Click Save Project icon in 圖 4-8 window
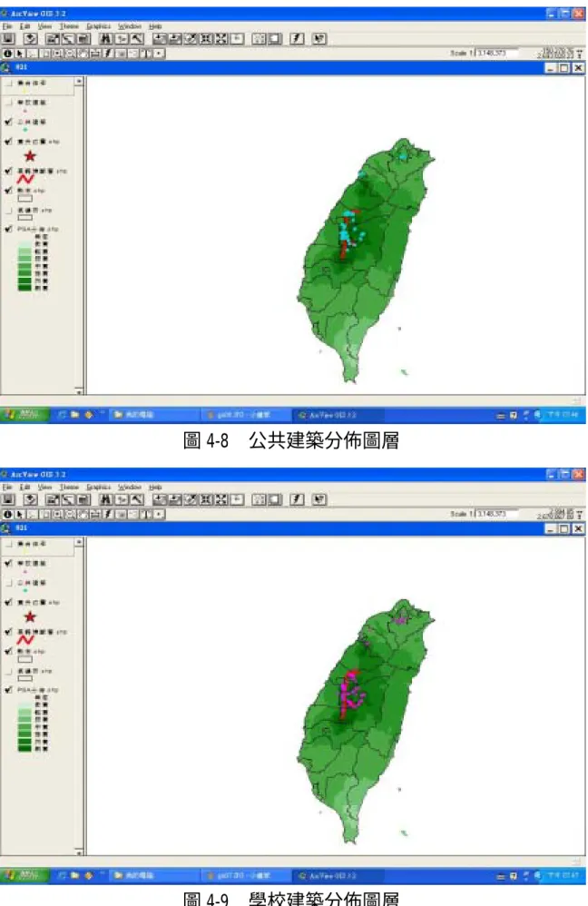This screenshot has height=906, width=588. [x=7, y=39]
